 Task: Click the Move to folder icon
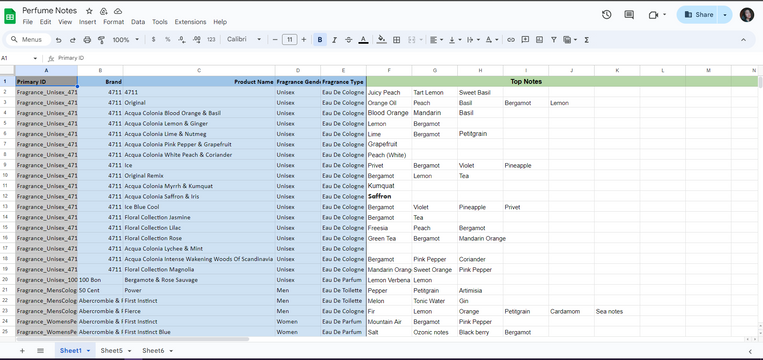(x=103, y=11)
